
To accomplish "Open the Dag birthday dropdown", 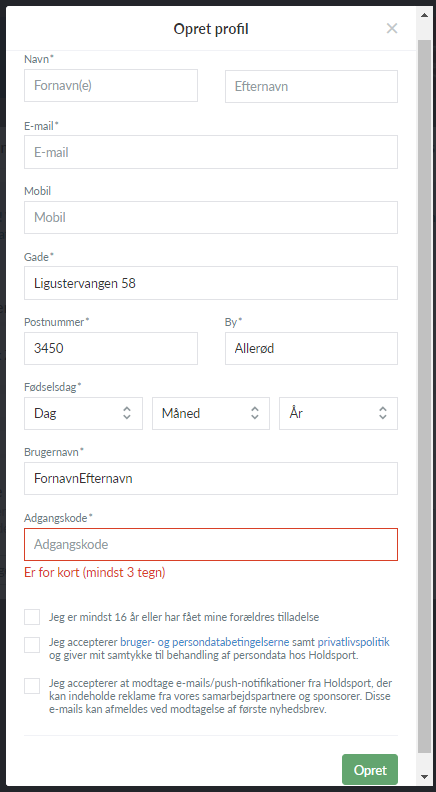I will click(83, 413).
